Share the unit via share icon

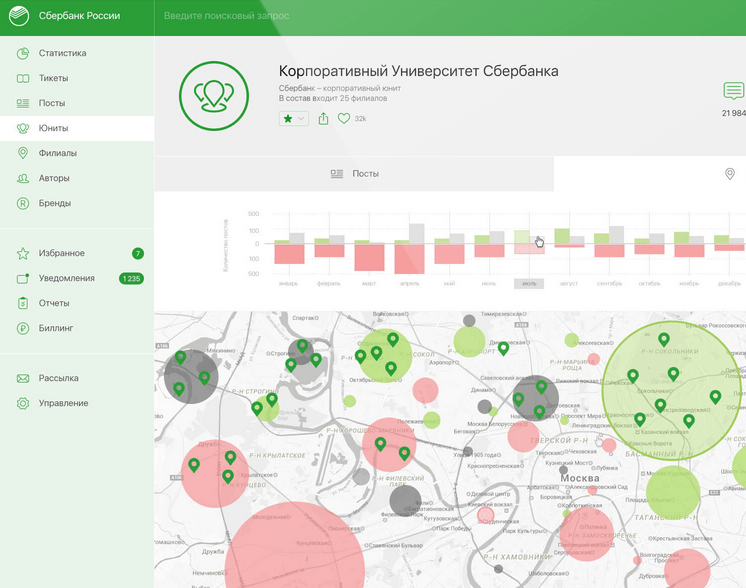point(324,118)
